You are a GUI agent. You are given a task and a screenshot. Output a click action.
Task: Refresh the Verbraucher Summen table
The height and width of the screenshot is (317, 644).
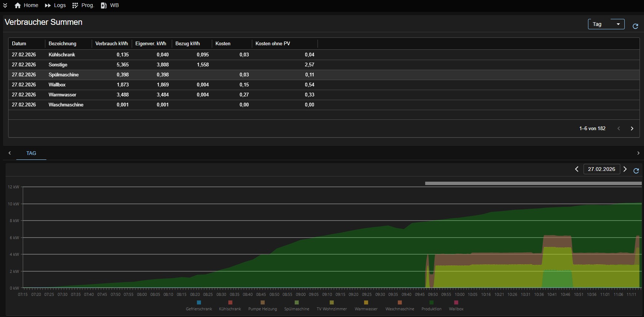click(x=635, y=26)
